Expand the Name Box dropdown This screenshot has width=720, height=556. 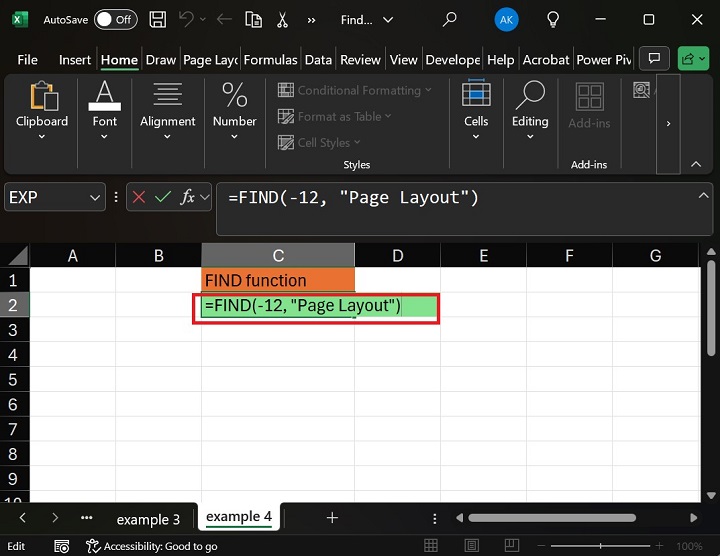tap(95, 198)
